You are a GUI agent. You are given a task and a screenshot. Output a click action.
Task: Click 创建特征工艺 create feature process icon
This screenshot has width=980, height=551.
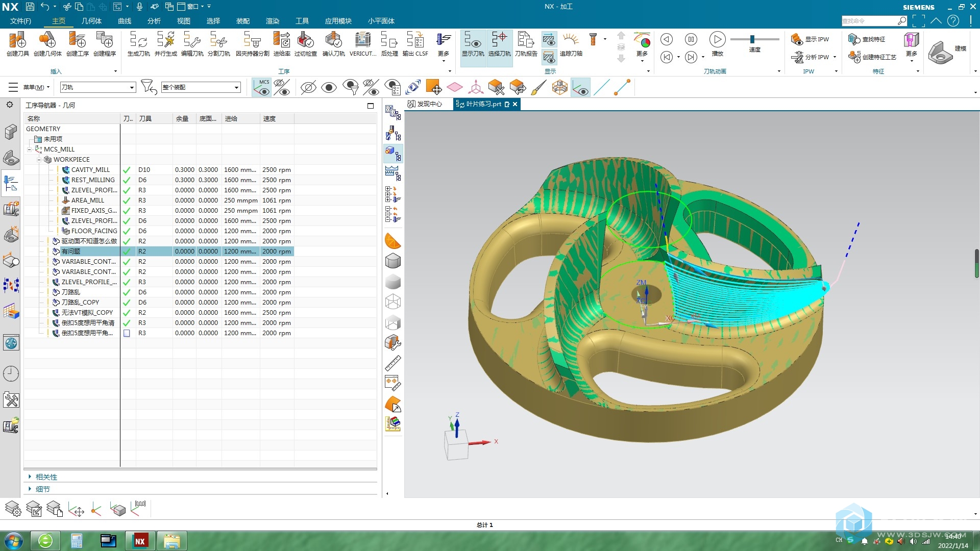872,57
